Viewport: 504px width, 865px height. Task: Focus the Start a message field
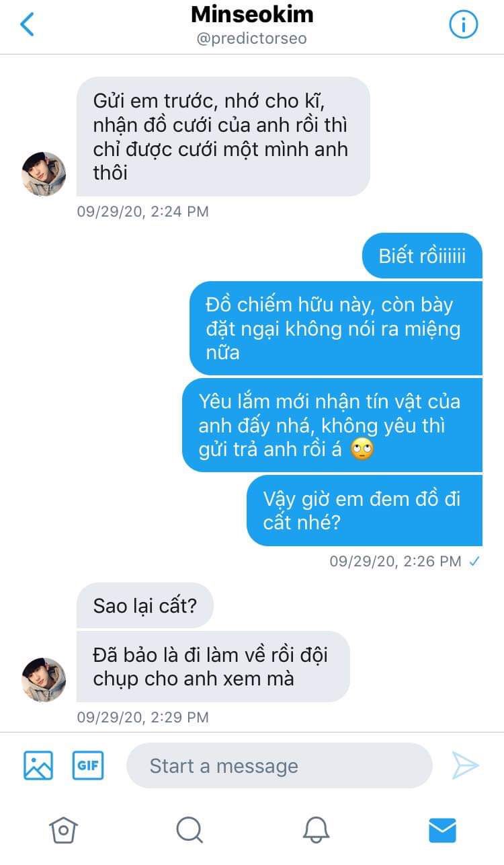(279, 765)
